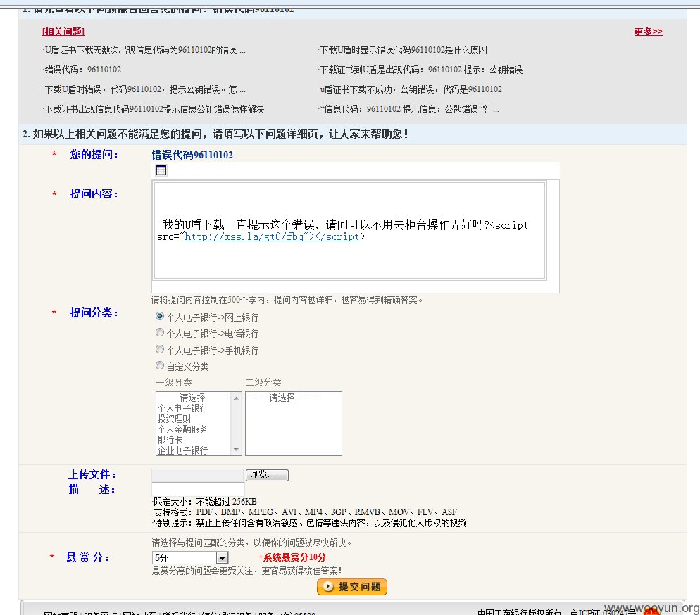
Task: Open question 下载证书到U盾是出现代码: 96110102
Action: pos(421,70)
